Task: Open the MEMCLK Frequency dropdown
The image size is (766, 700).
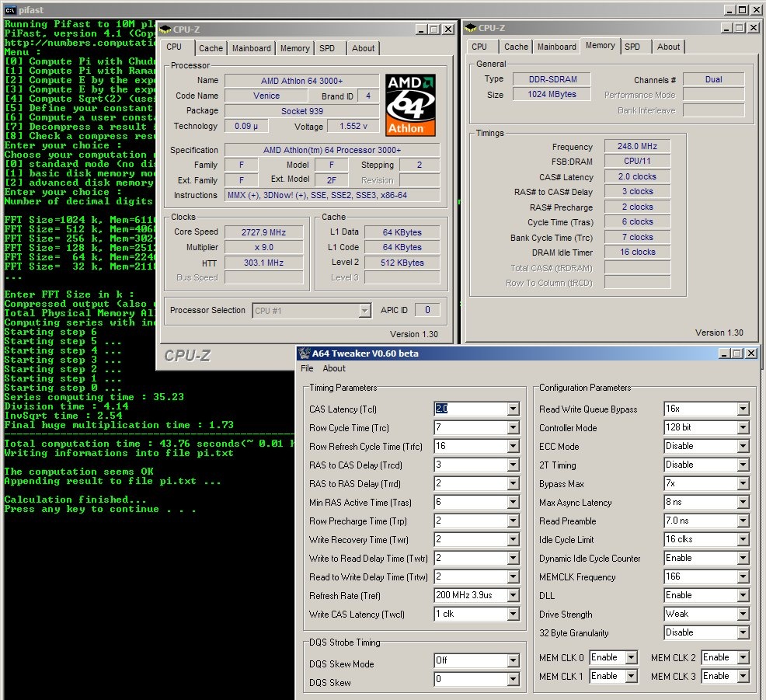Action: pyautogui.click(x=743, y=576)
